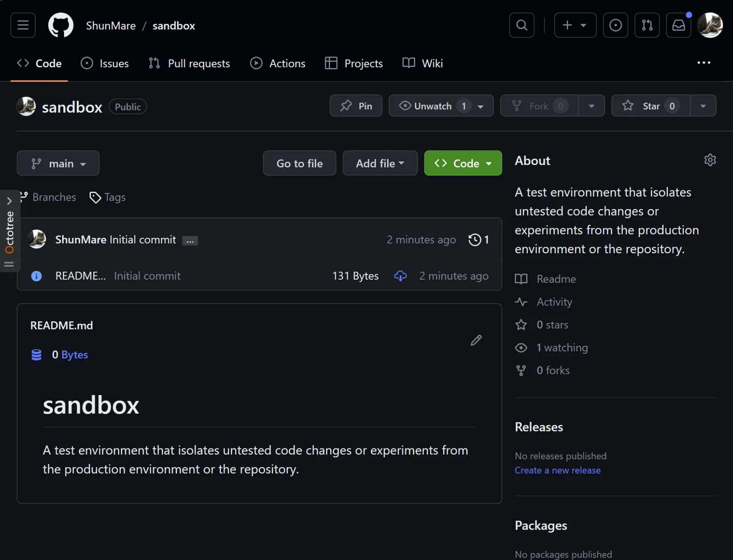Open the README... file entry
Viewport: 733px width, 560px height.
coord(80,276)
